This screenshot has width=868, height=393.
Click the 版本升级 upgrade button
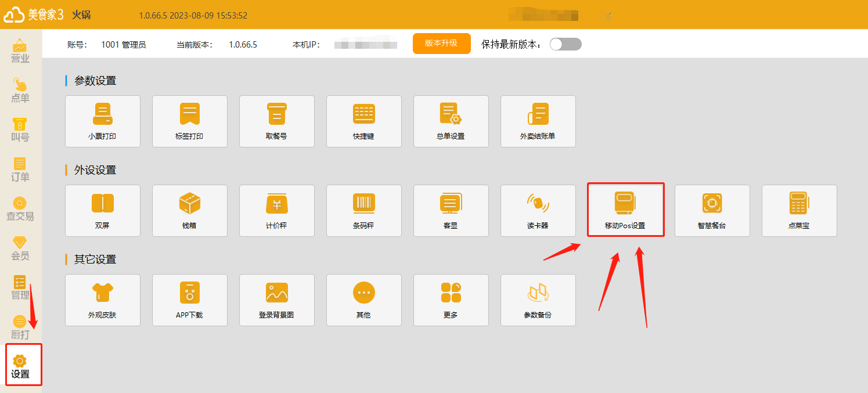tap(441, 44)
